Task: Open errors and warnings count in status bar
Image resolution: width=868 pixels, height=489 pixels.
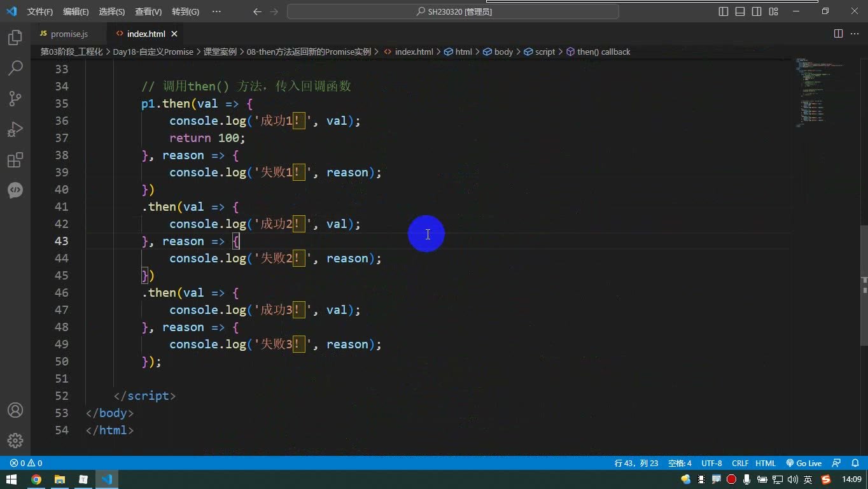Action: coord(26,463)
